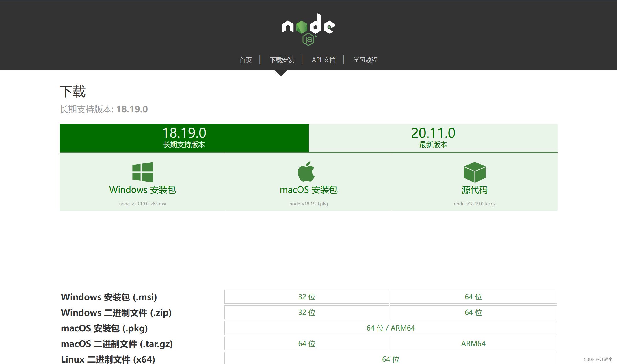
Task: Download the 源代码 package
Action: [475, 182]
